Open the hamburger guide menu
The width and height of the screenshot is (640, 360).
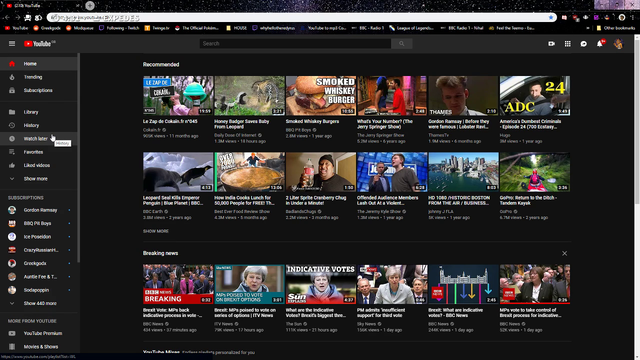(x=12, y=44)
